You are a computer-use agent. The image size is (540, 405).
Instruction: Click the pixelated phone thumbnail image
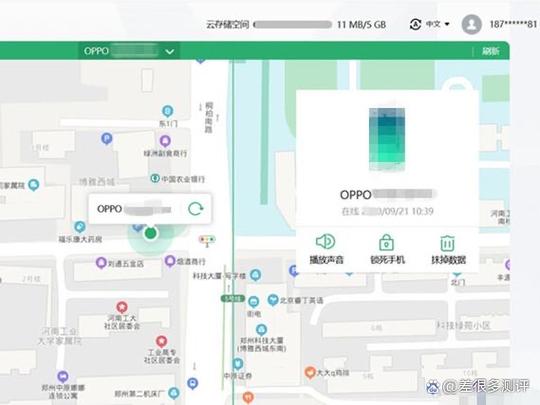(x=387, y=139)
